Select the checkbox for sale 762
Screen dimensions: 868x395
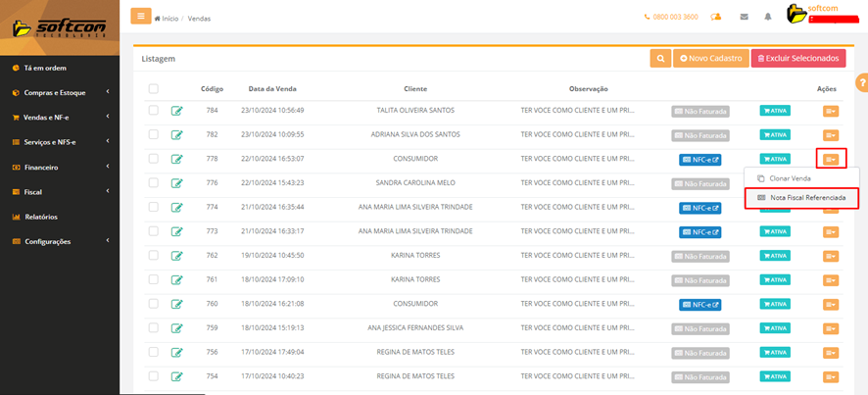(x=153, y=255)
